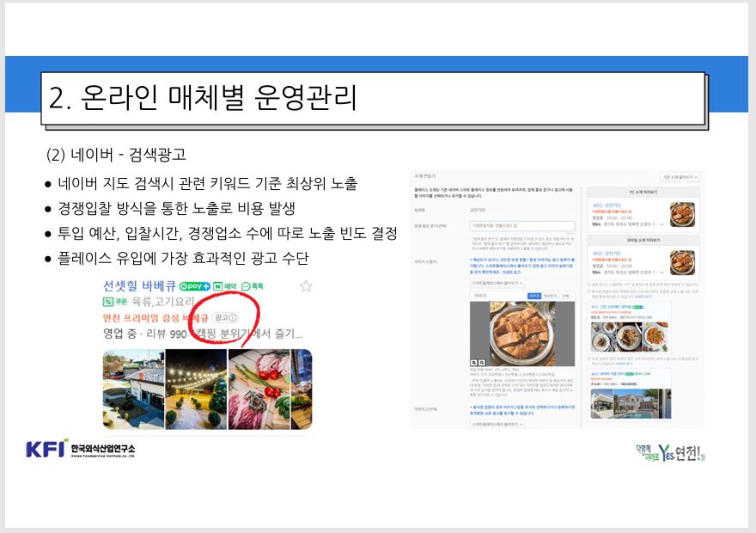Click the Npay+ badge icon
This screenshot has width=756, height=533.
tap(194, 286)
